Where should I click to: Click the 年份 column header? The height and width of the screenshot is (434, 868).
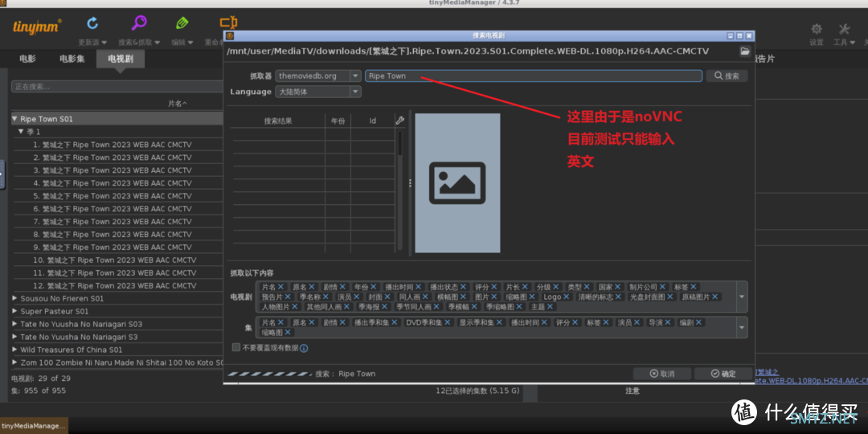pos(338,121)
